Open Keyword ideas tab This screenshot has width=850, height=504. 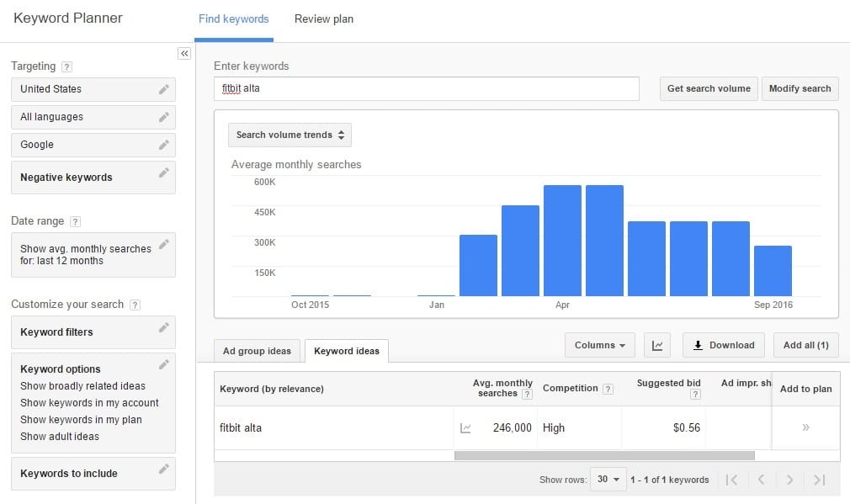click(x=347, y=351)
